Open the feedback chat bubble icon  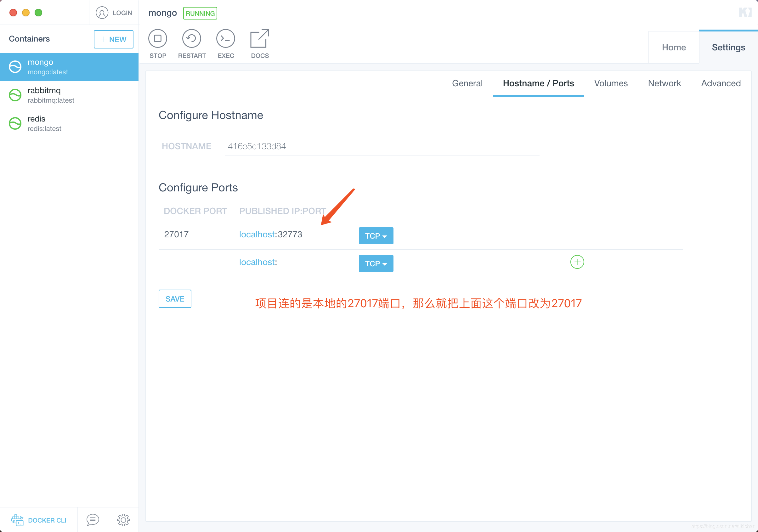(93, 520)
